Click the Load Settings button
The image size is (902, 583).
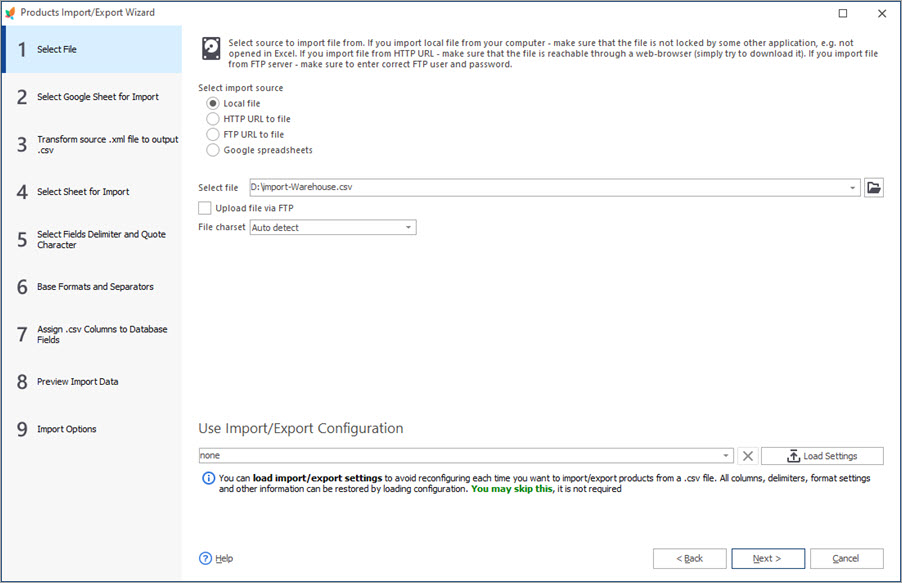click(822, 456)
